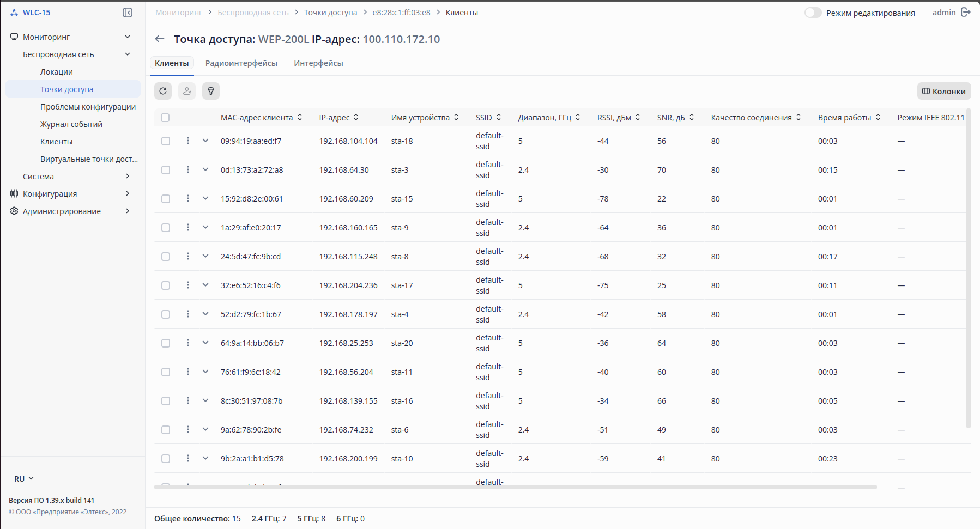Check the row for sta-15
Image resolution: width=980 pixels, height=529 pixels.
166,199
